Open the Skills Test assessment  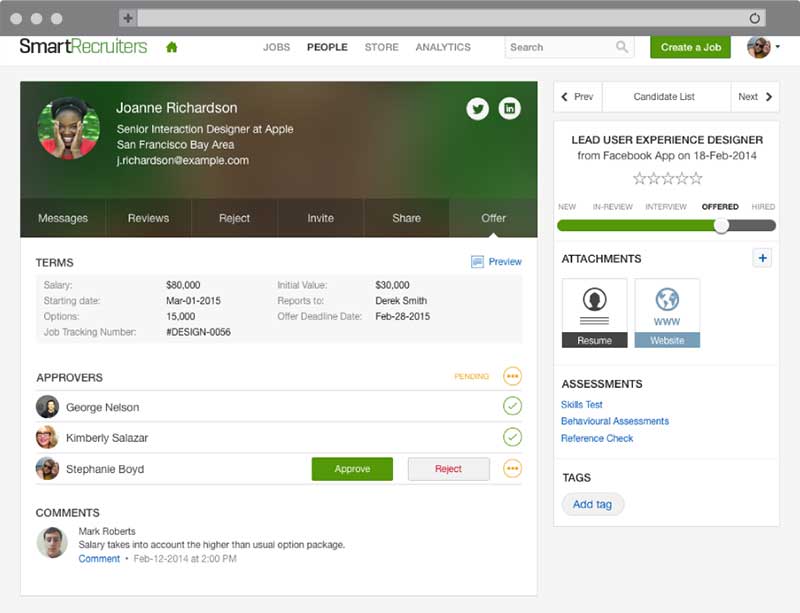pos(582,405)
